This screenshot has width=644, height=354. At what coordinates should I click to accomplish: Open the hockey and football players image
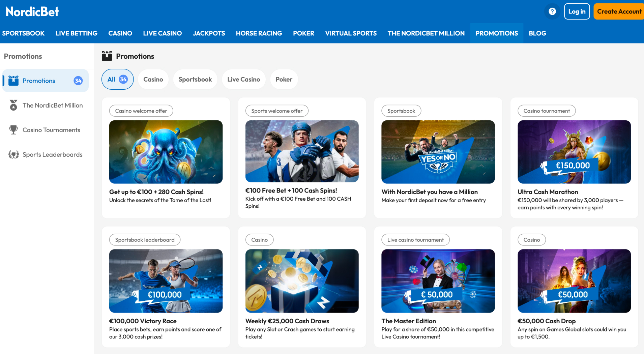[302, 151]
